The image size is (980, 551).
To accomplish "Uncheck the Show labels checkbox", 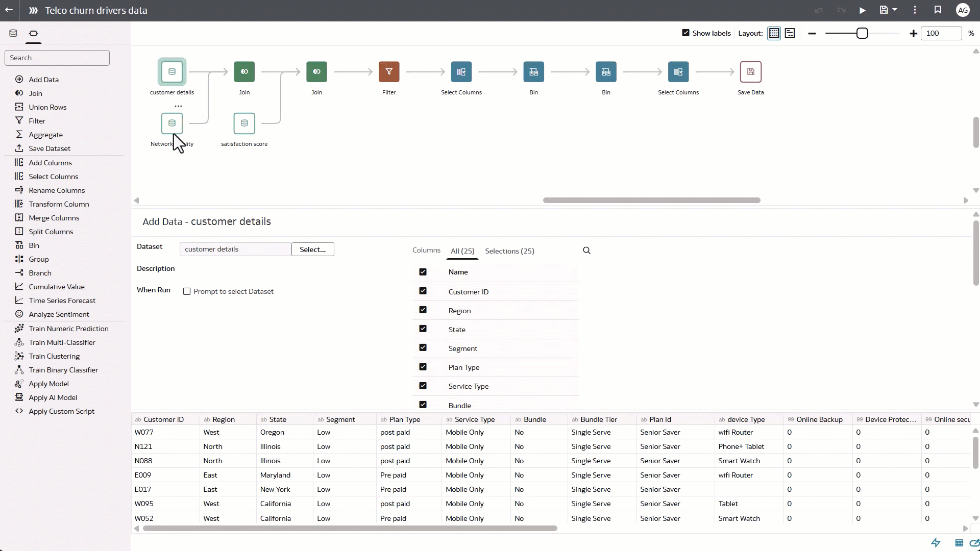I will coord(685,33).
